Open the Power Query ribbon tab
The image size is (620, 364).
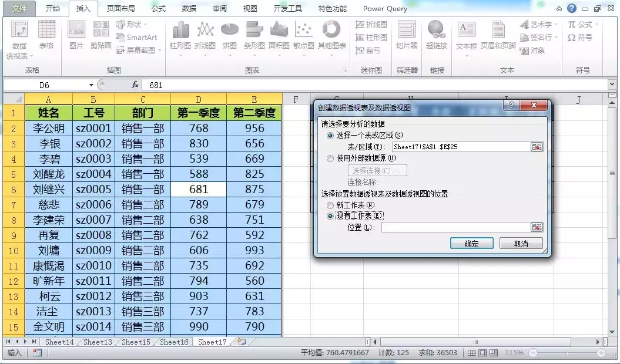(385, 8)
